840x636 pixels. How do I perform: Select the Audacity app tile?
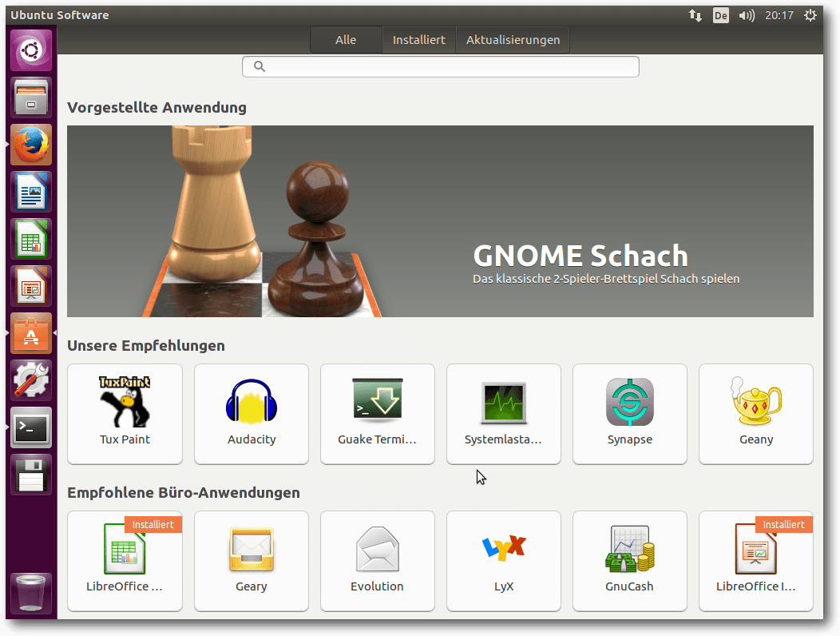pos(252,414)
